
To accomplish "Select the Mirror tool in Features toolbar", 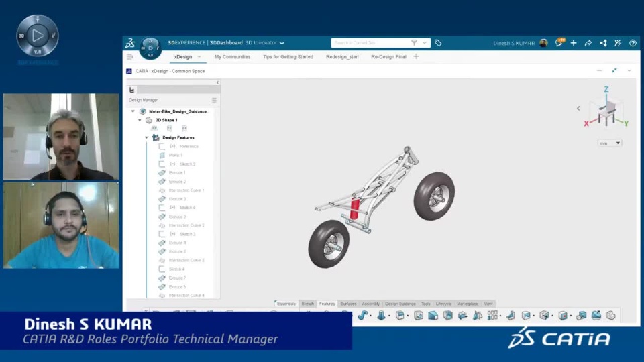I will pyautogui.click(x=478, y=315).
